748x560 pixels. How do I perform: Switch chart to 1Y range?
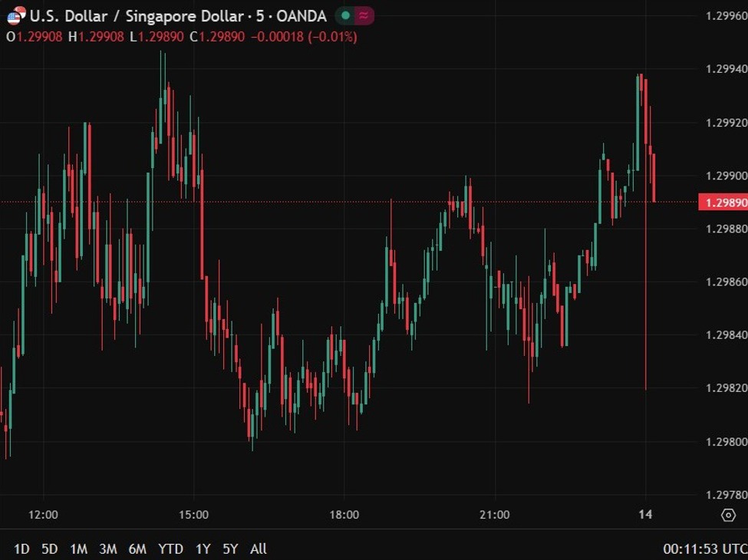[x=203, y=548]
